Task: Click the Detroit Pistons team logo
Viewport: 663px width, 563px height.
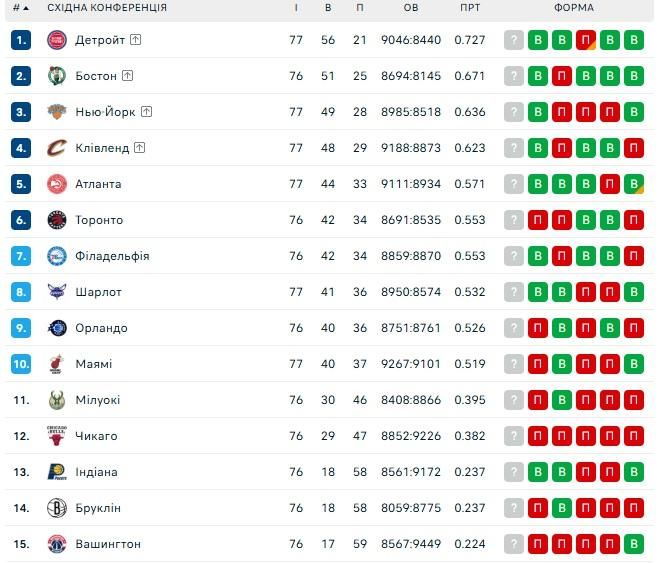Action: [x=56, y=40]
